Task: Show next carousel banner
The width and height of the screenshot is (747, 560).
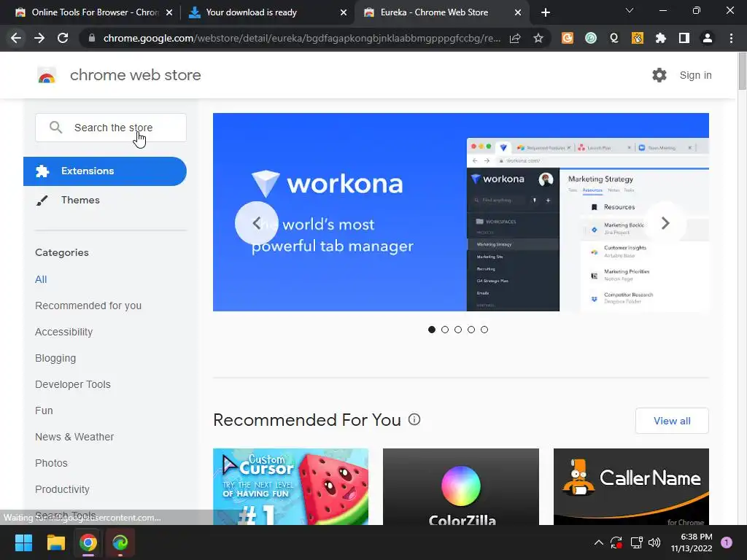Action: tap(665, 223)
